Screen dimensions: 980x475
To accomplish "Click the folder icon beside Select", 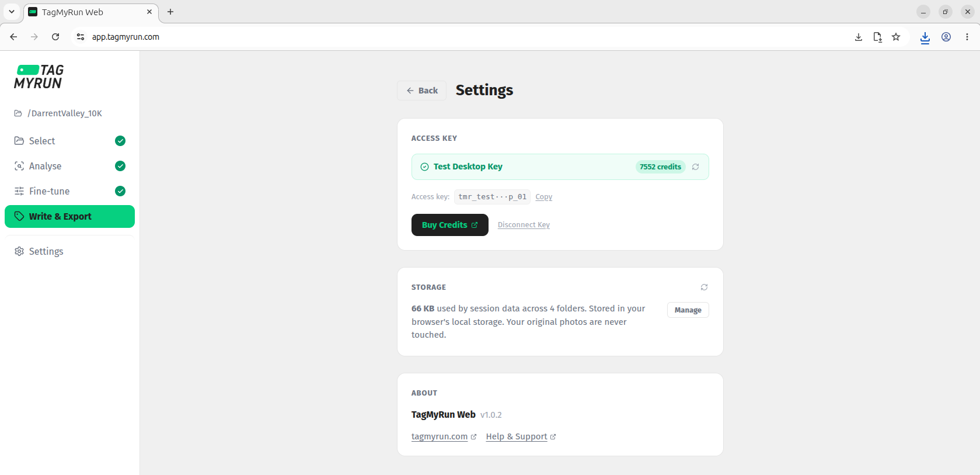I will pos(19,141).
